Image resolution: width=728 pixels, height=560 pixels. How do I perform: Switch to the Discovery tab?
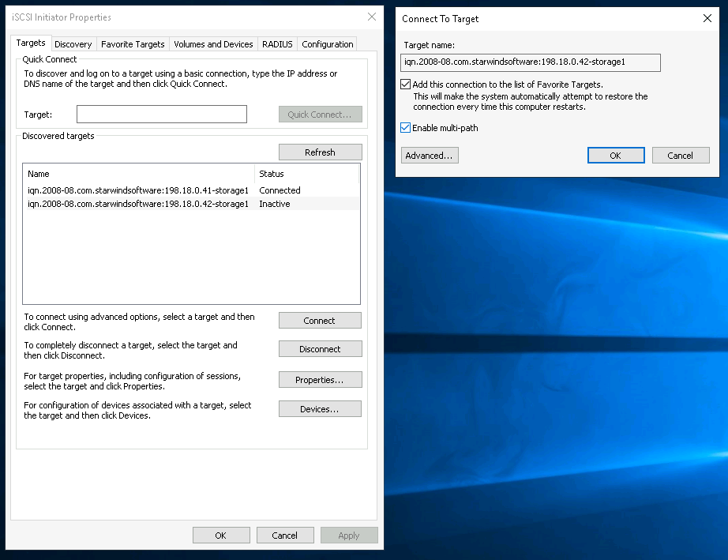click(73, 44)
